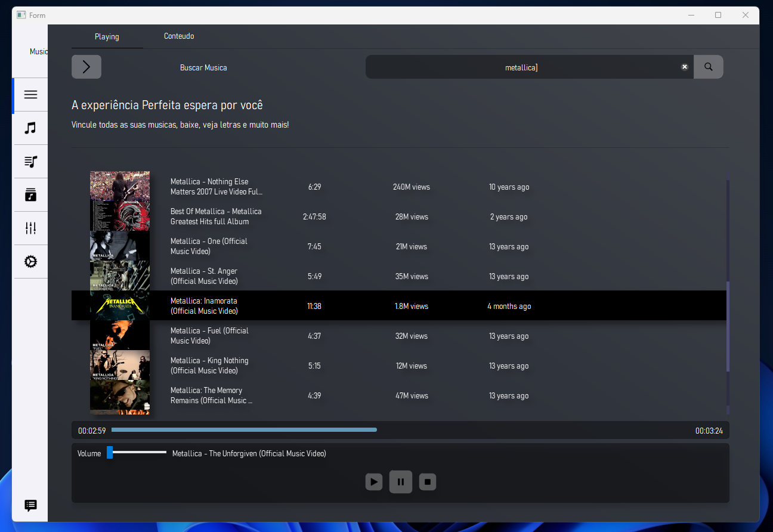Click the 1.8M views cell
Image resolution: width=773 pixels, height=532 pixels.
412,306
